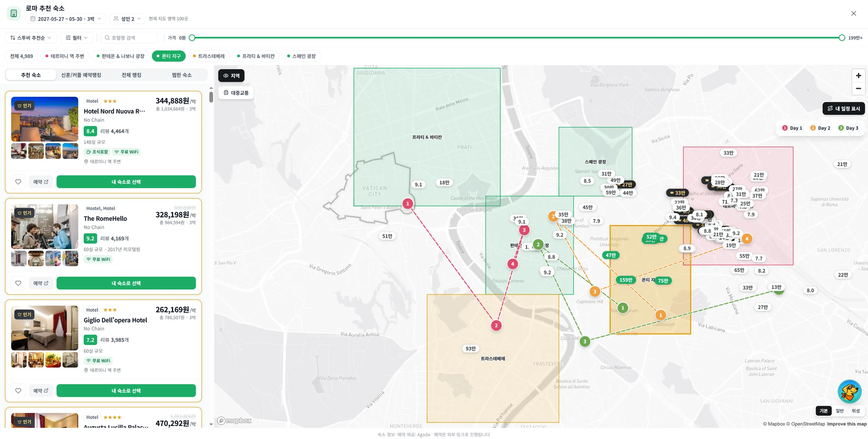Image resolution: width=868 pixels, height=439 pixels.
Task: Click the orange Day 2 marker numbered 4
Action: click(746, 238)
